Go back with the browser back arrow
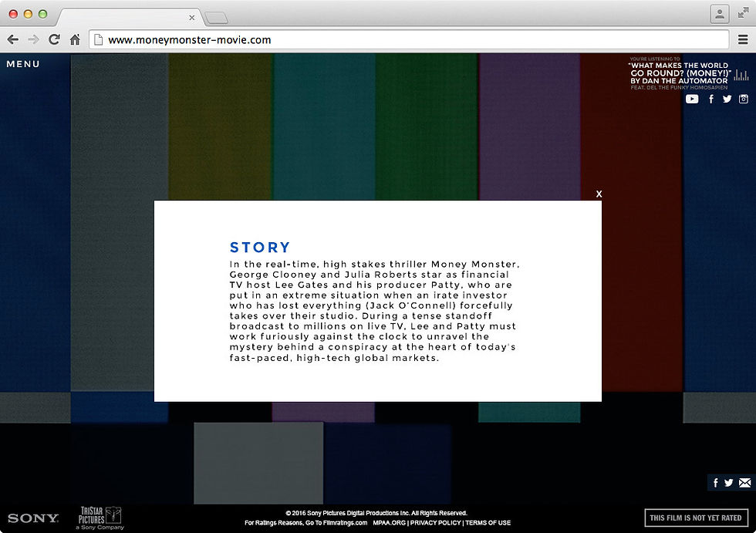The height and width of the screenshot is (533, 756). (x=13, y=39)
